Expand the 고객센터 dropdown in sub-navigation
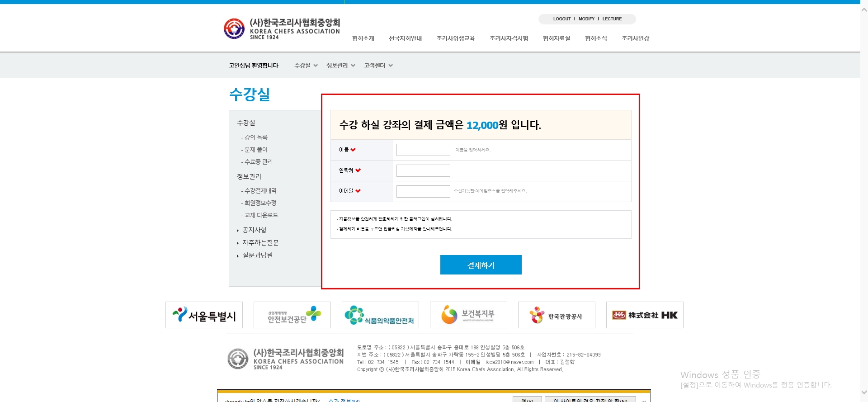The image size is (868, 402). [378, 66]
